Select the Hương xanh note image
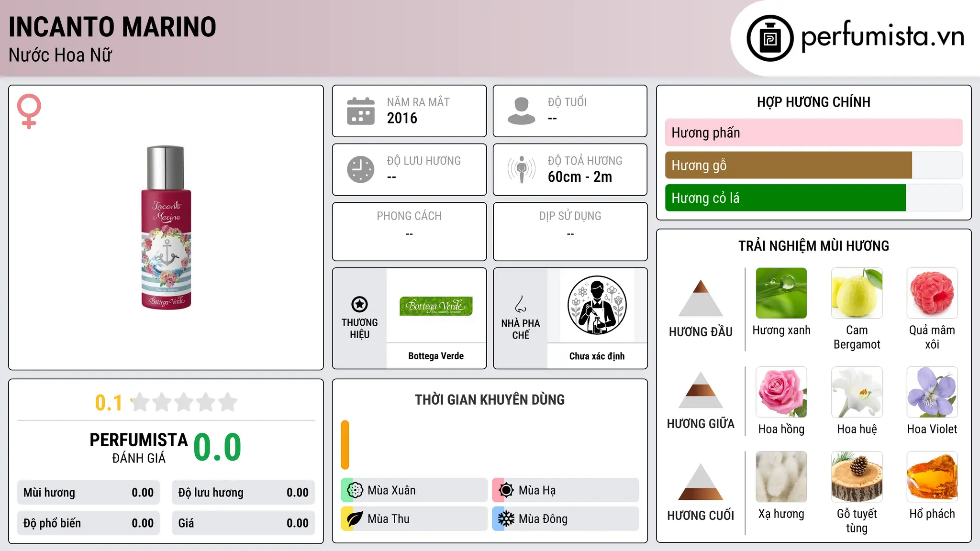Screen dimensions: 980x551 (781, 293)
